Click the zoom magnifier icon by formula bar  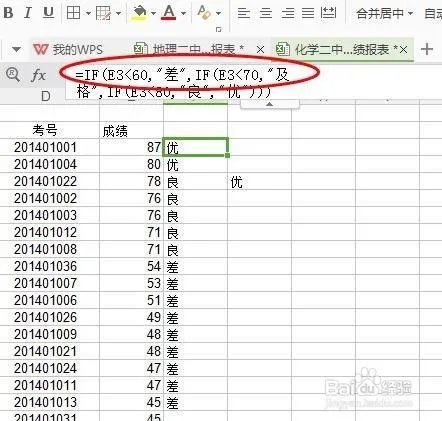(x=13, y=75)
